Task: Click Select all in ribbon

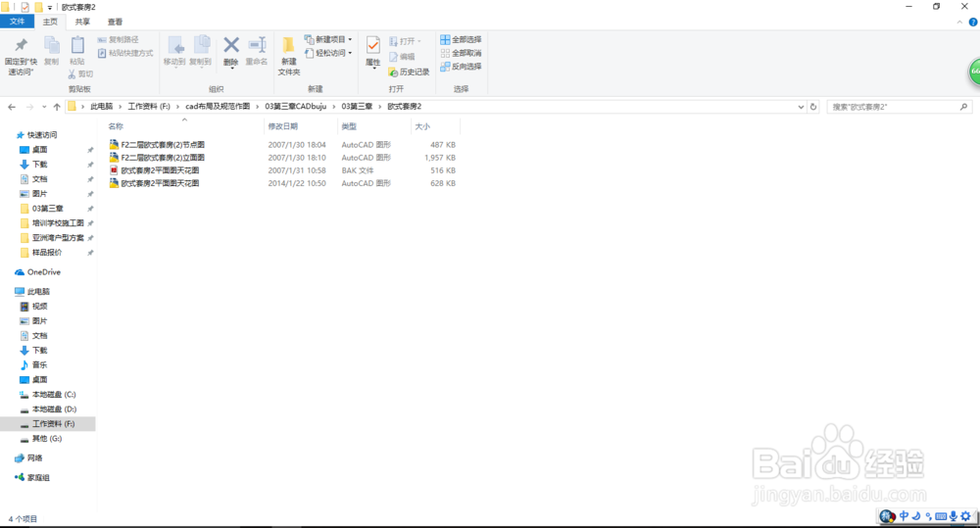Action: pyautogui.click(x=461, y=39)
